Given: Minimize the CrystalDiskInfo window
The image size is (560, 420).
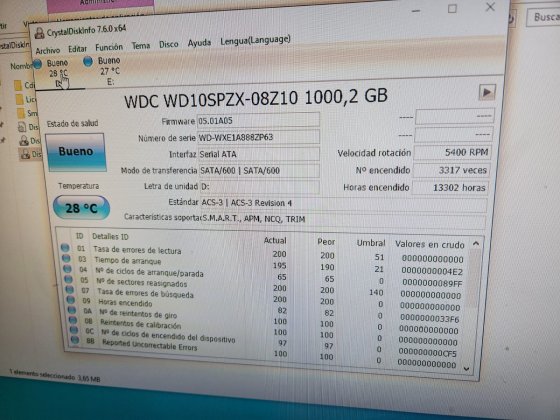Looking at the screenshot, I should tap(415, 11).
